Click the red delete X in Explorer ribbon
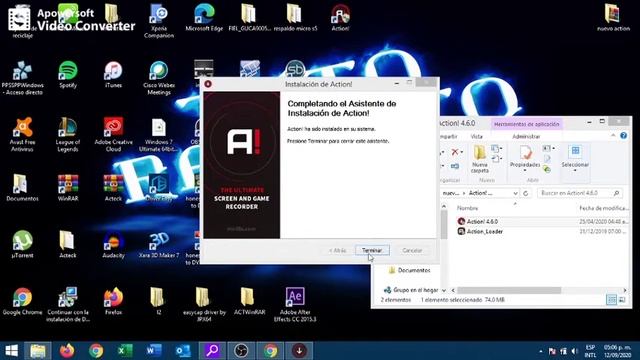 click(x=456, y=152)
